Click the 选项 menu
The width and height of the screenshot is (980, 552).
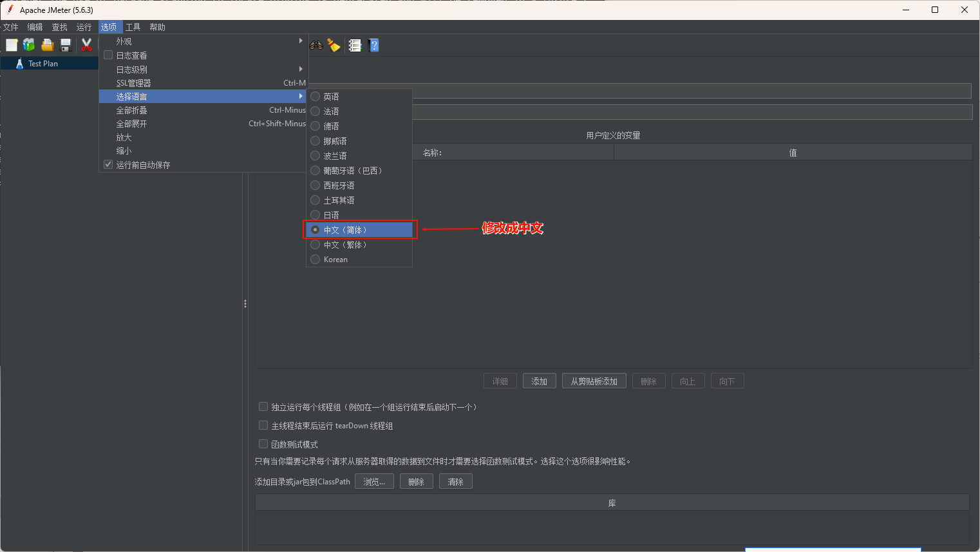[109, 27]
